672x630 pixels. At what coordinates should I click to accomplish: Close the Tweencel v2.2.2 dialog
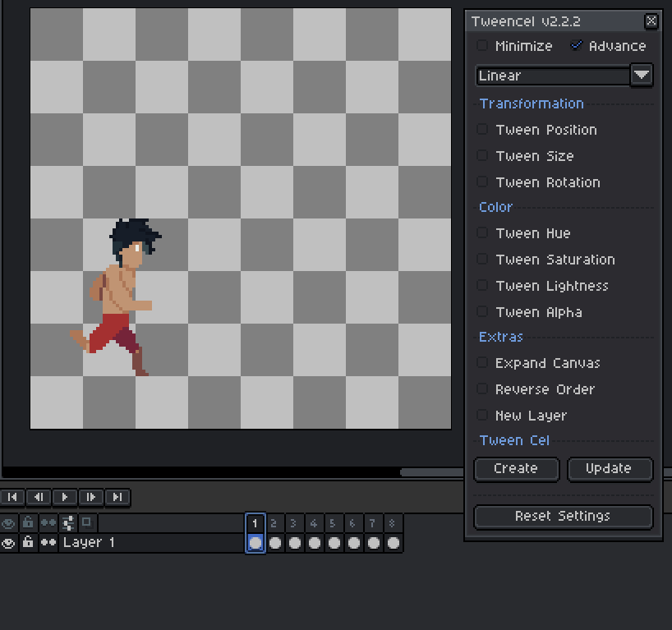tap(651, 21)
